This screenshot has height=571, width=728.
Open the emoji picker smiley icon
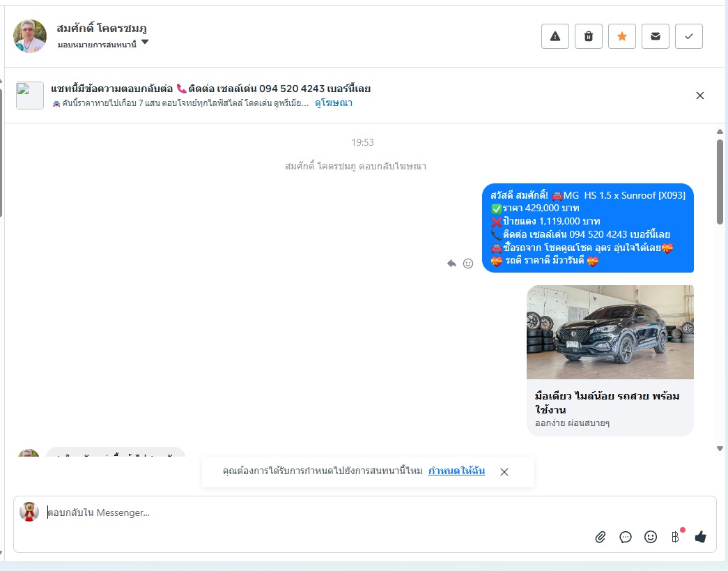pyautogui.click(x=651, y=537)
